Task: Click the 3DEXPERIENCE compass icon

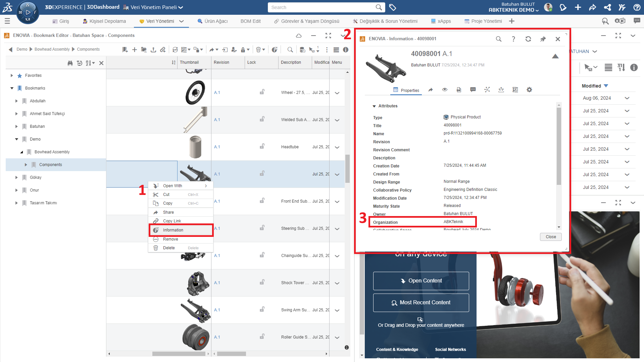Action: tap(28, 12)
